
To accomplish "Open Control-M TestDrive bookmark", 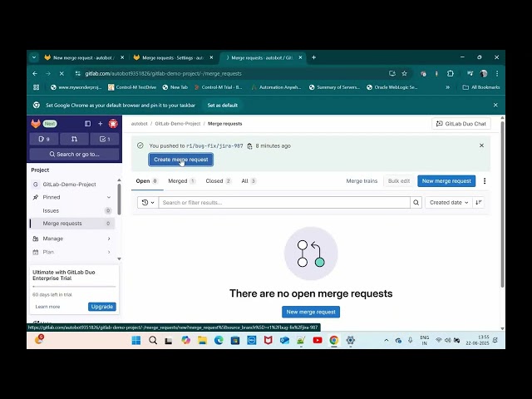I will click(x=132, y=87).
